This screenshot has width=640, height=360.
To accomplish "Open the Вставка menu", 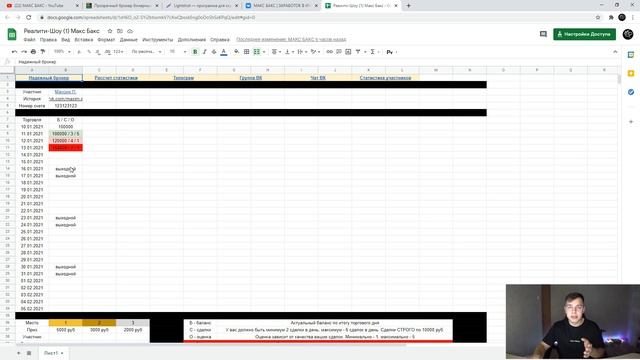I will (84, 40).
